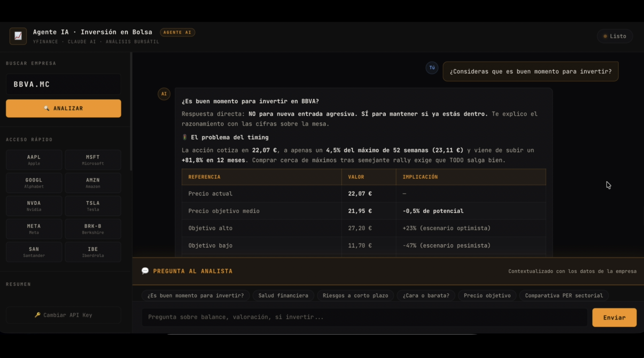Pick '¿Cara o barata?' suggestion chip

pos(426,295)
